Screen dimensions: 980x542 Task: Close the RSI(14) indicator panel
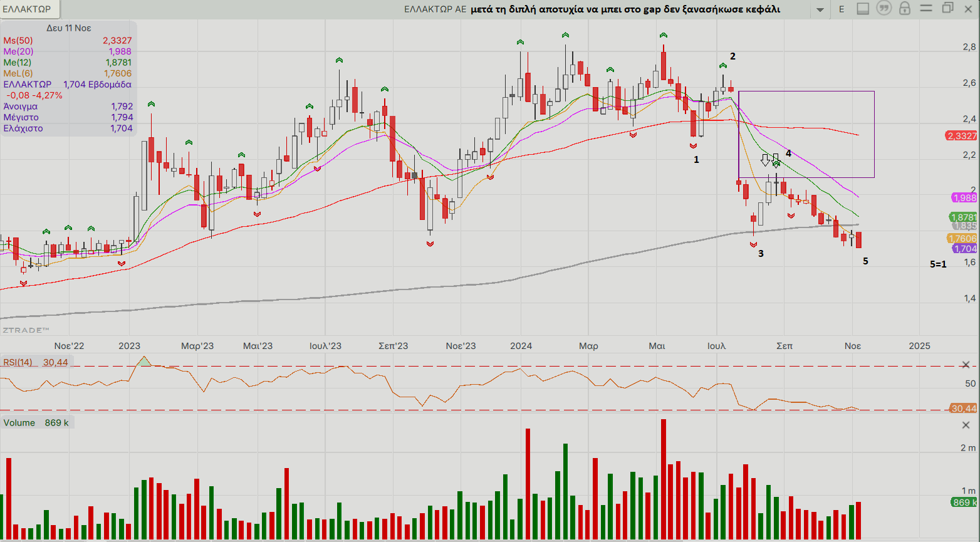[966, 365]
